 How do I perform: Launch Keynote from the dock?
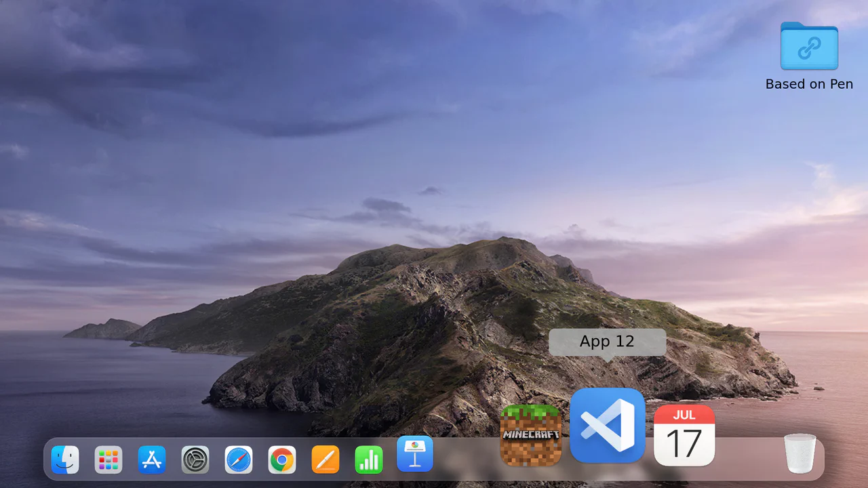(x=415, y=453)
